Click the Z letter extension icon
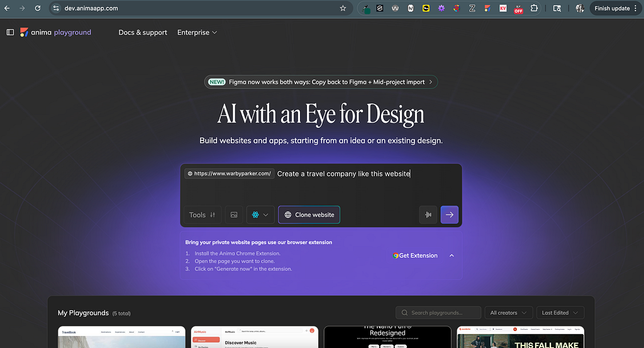This screenshot has width=644, height=348. [472, 8]
